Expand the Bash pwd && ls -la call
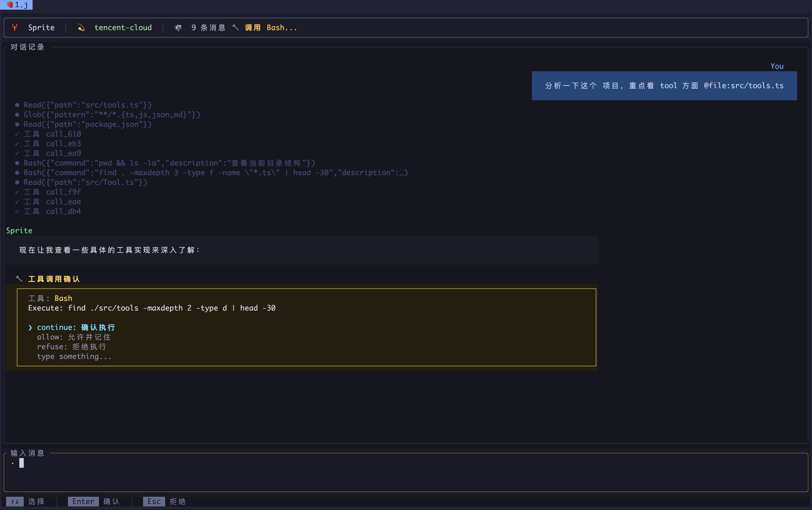 [x=169, y=163]
